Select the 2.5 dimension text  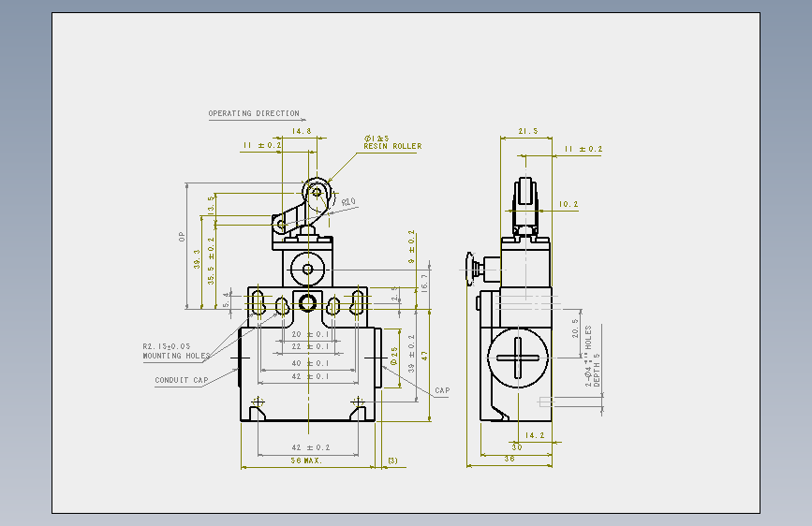[394, 294]
